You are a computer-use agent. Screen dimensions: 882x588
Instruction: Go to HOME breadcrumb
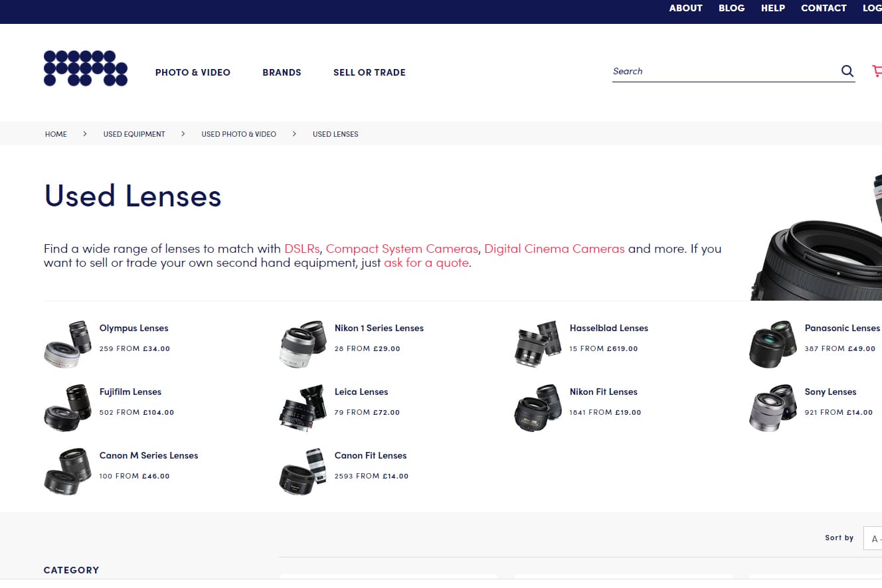[56, 134]
